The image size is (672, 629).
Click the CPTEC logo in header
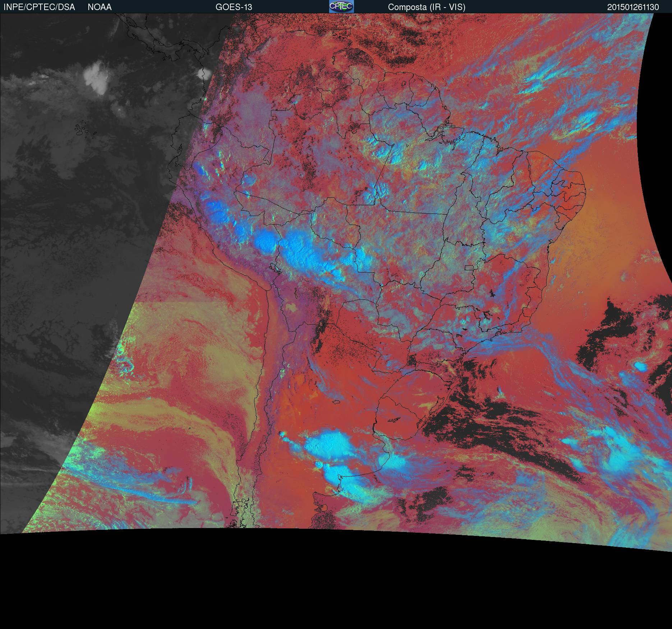341,6
